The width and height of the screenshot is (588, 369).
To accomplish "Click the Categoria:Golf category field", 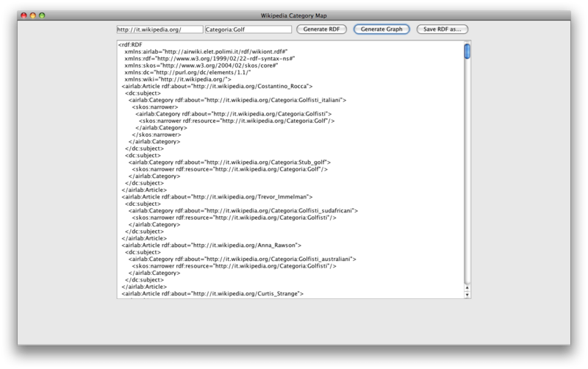I will 248,29.
